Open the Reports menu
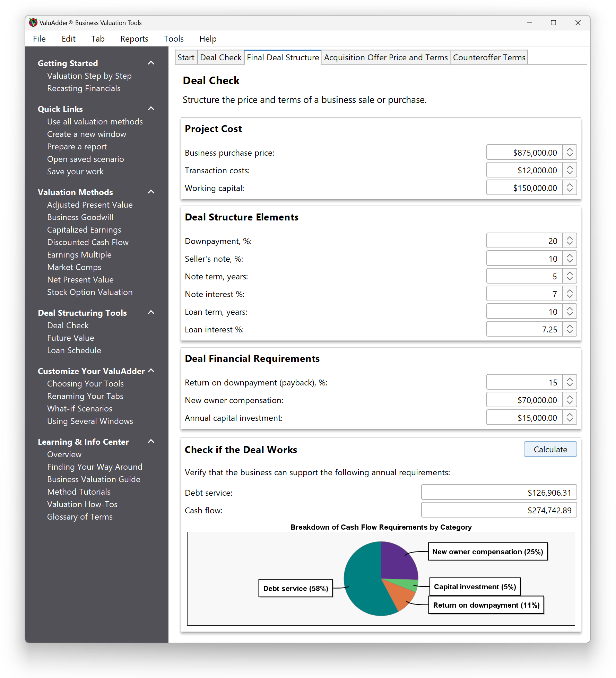This screenshot has width=616, height=678. (x=134, y=39)
